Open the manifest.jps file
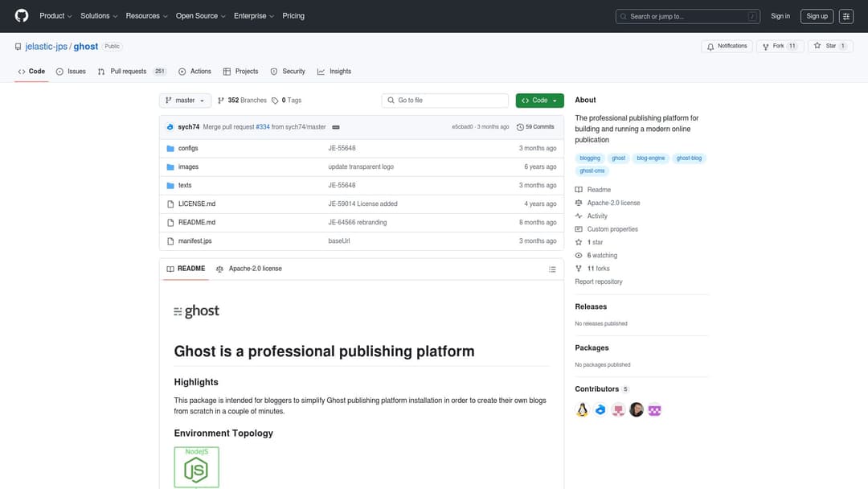Screen dimensions: 868x489 coord(194,241)
